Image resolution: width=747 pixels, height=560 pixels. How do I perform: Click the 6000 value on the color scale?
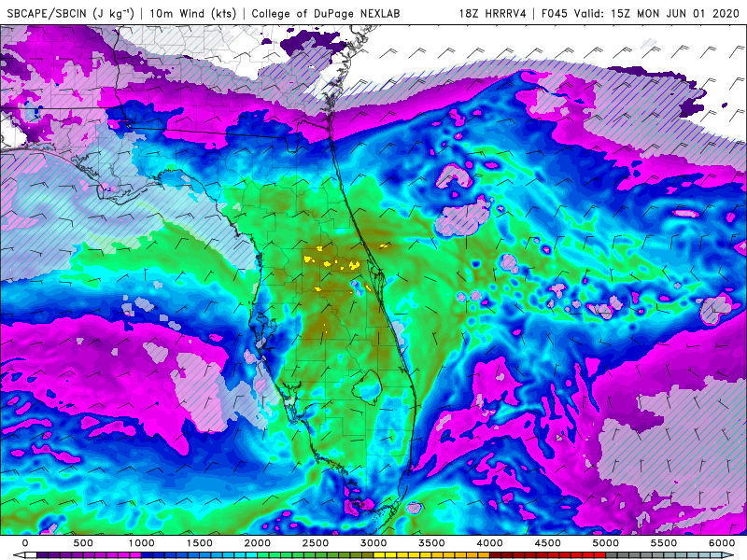tap(722, 543)
